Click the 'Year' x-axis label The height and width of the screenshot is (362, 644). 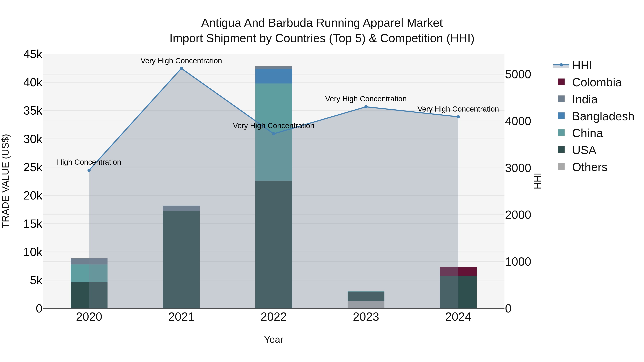[x=274, y=340]
